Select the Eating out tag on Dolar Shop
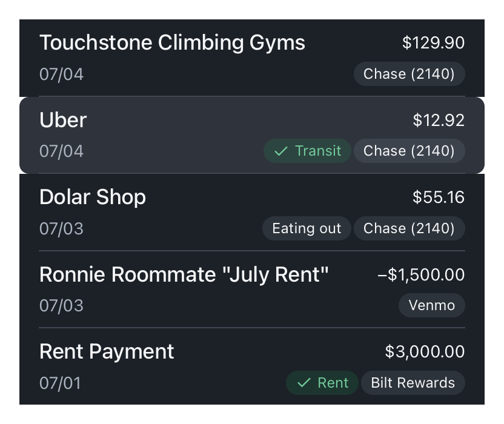The height and width of the screenshot is (424, 504). (x=307, y=228)
